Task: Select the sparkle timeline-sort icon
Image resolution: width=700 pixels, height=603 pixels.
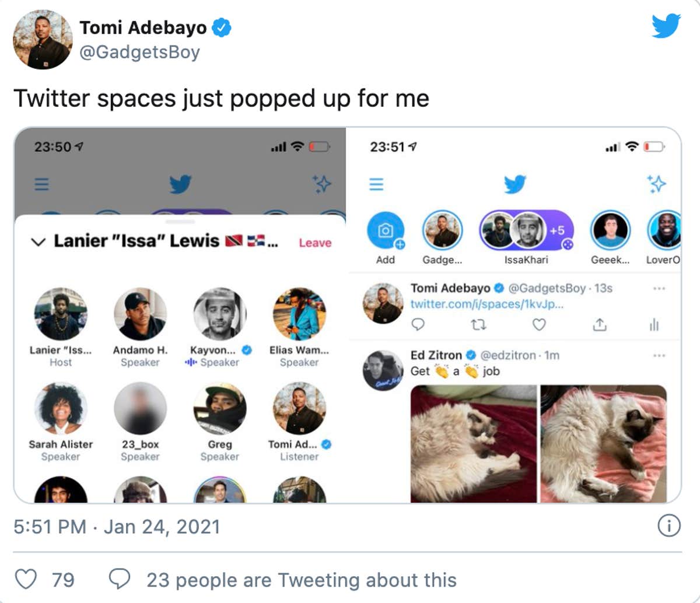Action: pyautogui.click(x=657, y=184)
